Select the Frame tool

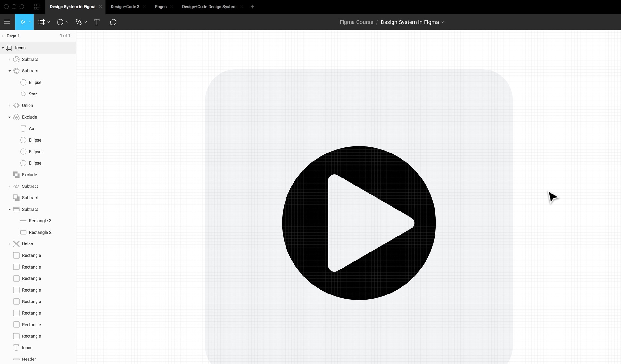[42, 22]
